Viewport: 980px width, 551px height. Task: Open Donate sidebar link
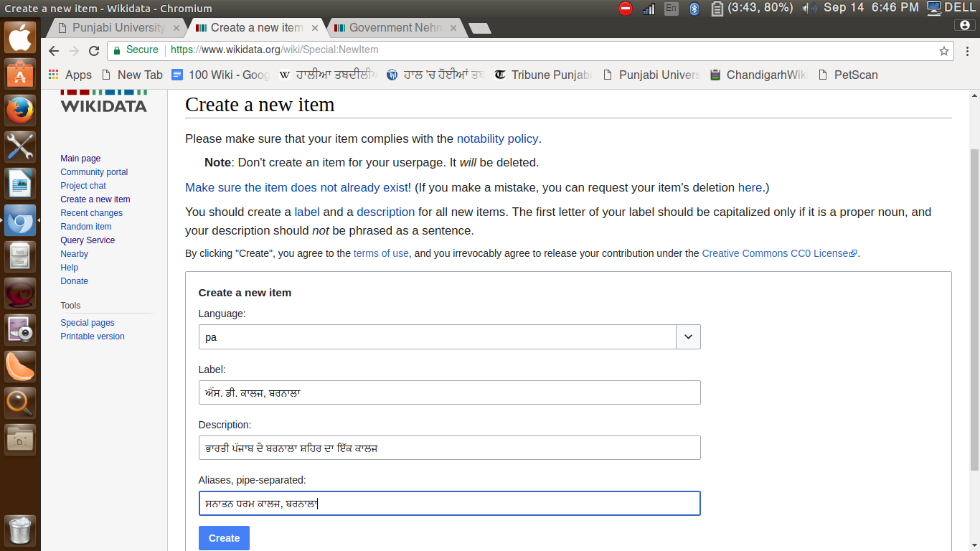pyautogui.click(x=74, y=281)
